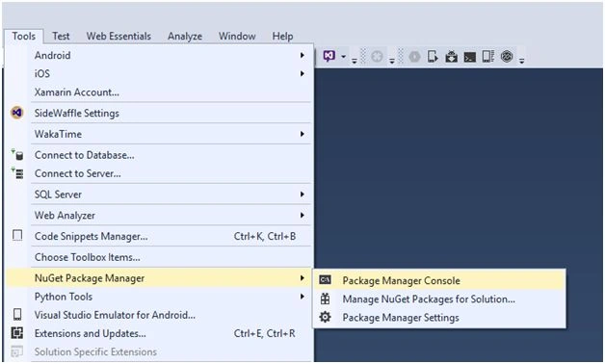Expand the WakaTime submenu arrow
The height and width of the screenshot is (364, 605).
(x=302, y=134)
